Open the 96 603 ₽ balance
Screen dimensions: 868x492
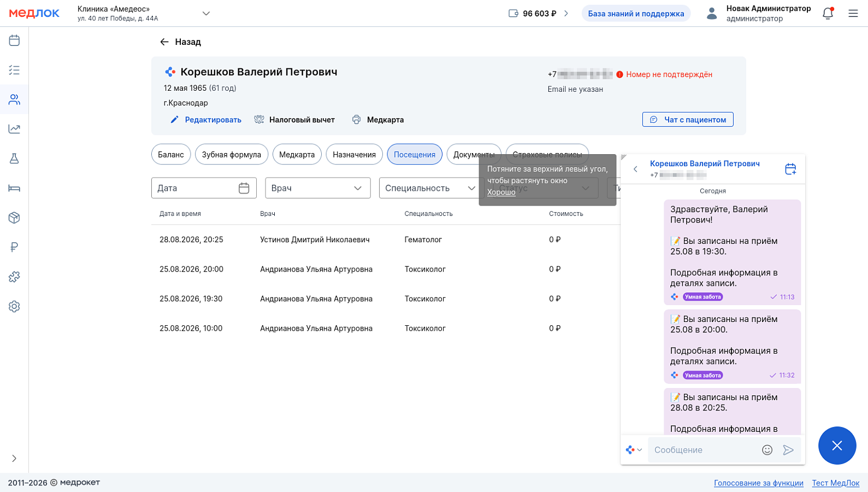(x=538, y=13)
